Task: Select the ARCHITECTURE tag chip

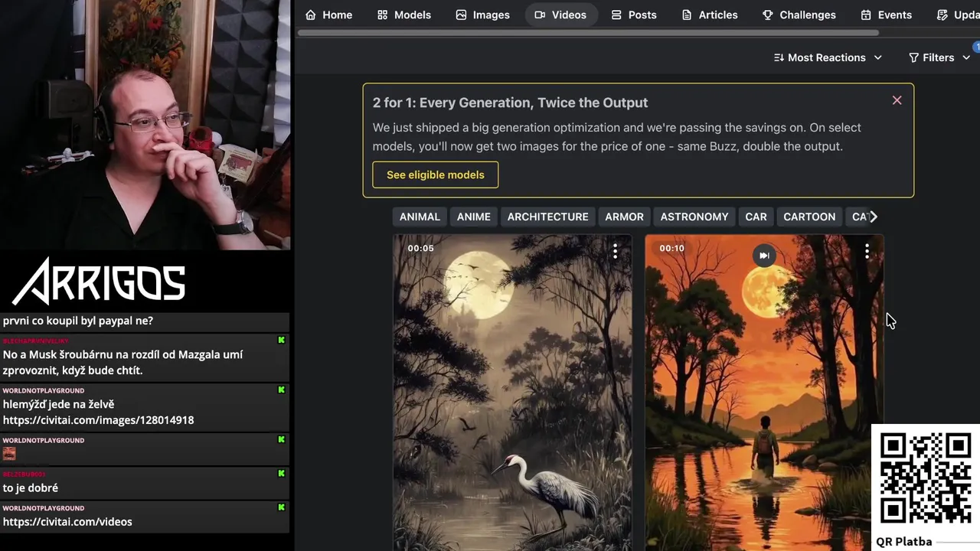Action: 547,217
